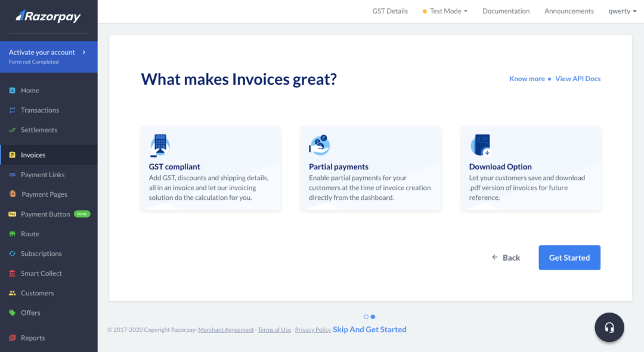
Task: Click the Home icon in sidebar
Action: pos(12,91)
